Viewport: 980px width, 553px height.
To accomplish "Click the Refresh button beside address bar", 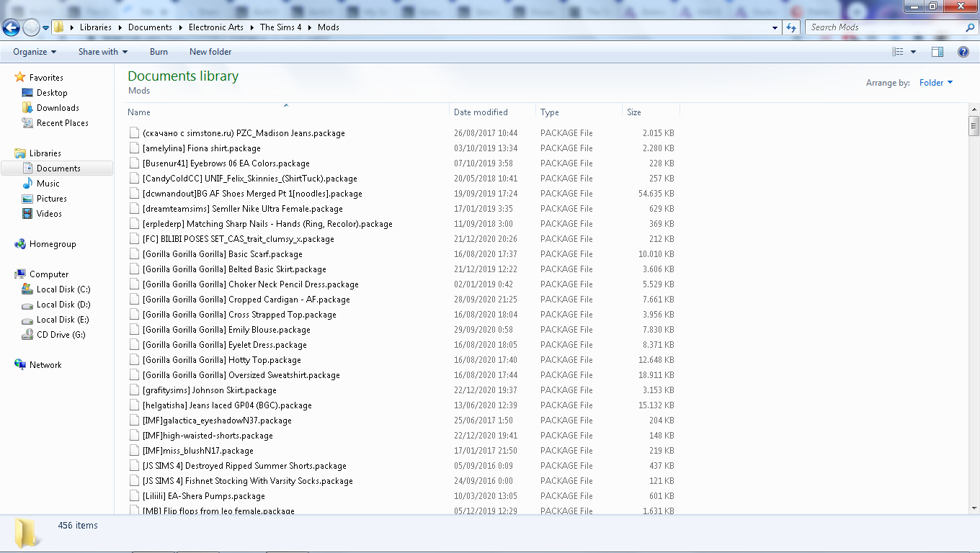I will coord(791,27).
